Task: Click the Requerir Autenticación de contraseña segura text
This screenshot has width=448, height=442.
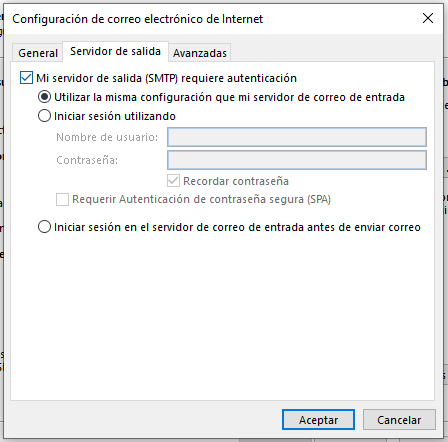Action: click(201, 199)
